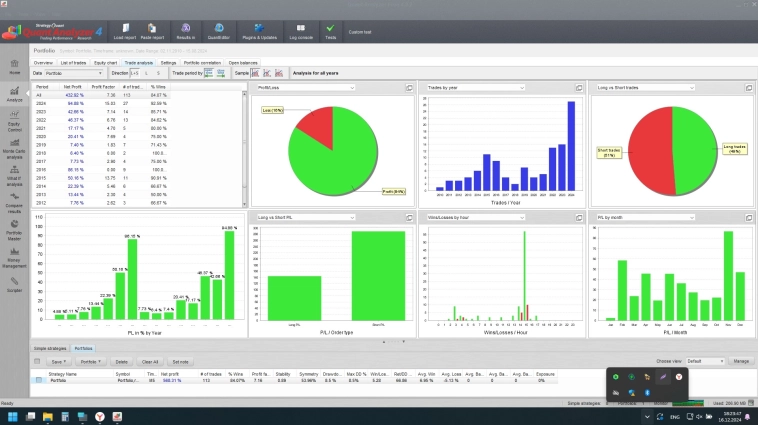Open the Log console
Viewport: 758px width, 425px height.
click(x=300, y=32)
